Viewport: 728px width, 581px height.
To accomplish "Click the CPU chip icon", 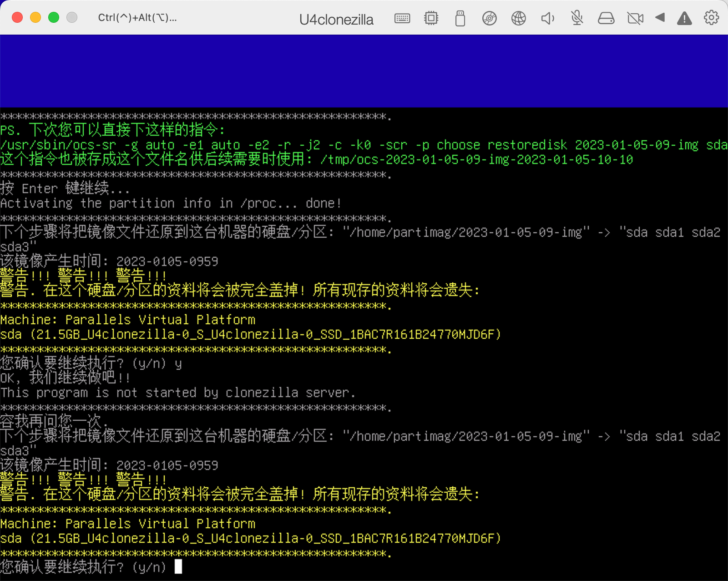I will (431, 18).
